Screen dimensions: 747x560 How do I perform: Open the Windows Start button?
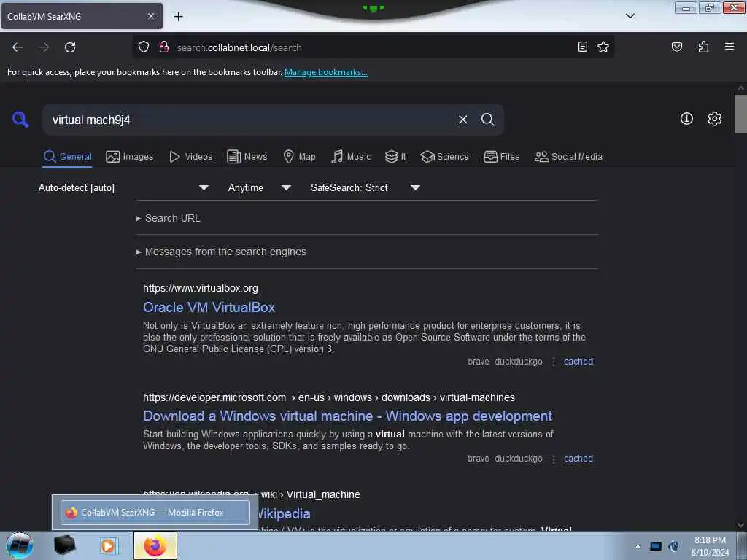(20, 545)
